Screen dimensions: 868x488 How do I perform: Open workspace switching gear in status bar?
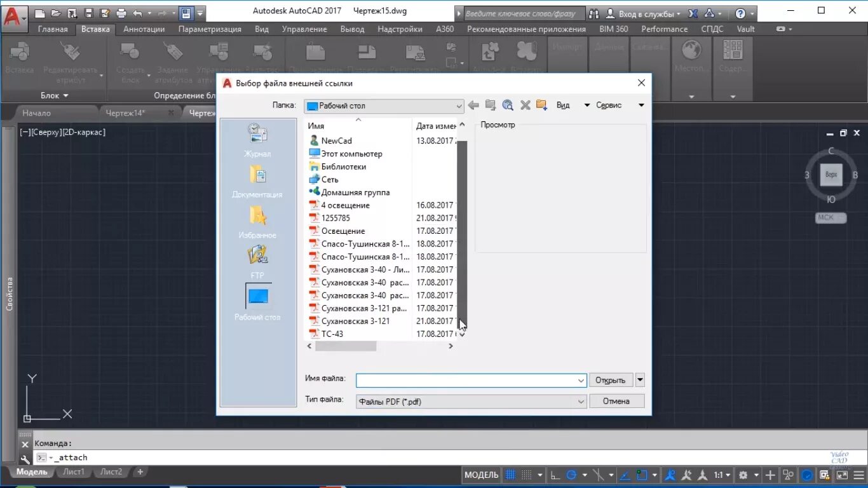(x=743, y=475)
